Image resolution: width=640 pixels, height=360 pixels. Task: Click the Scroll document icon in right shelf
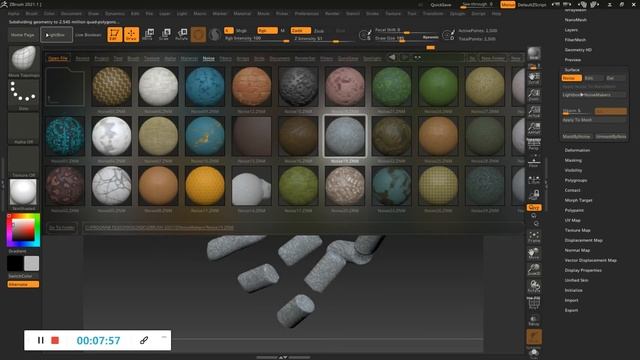(533, 78)
